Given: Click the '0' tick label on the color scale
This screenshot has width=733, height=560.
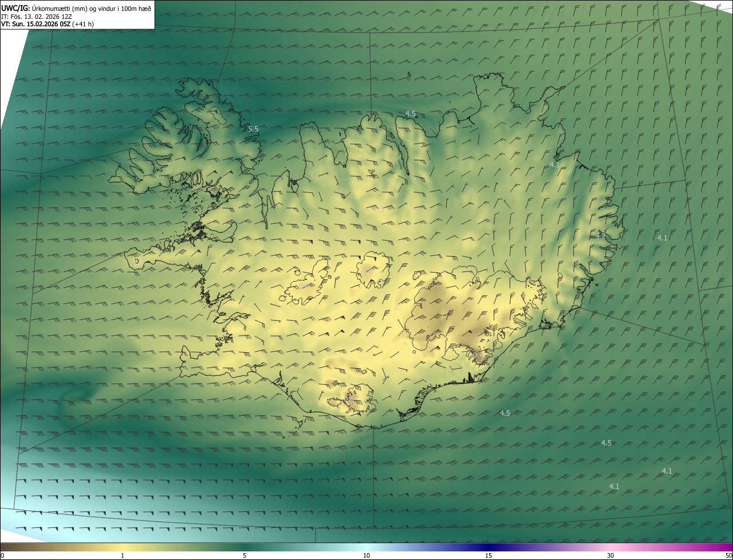Looking at the screenshot, I should [2, 555].
